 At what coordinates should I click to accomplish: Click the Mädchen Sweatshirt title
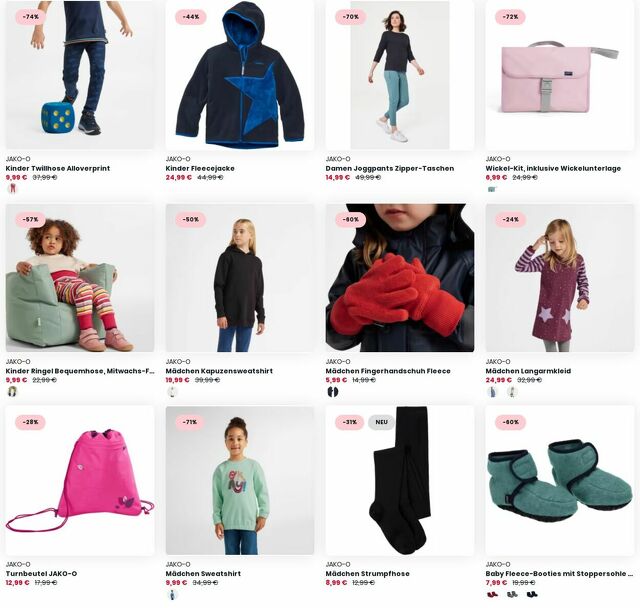tap(203, 573)
